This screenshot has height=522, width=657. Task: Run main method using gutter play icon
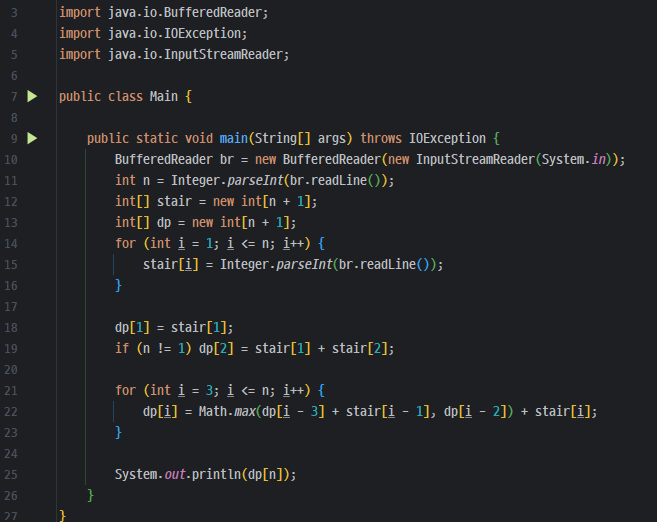pyautogui.click(x=32, y=138)
